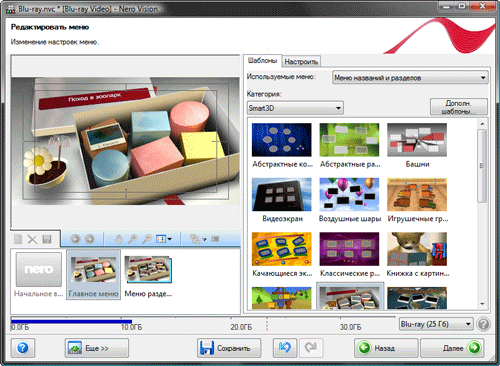Click the Далее button
Image resolution: width=500 pixels, height=366 pixels.
pyautogui.click(x=453, y=348)
